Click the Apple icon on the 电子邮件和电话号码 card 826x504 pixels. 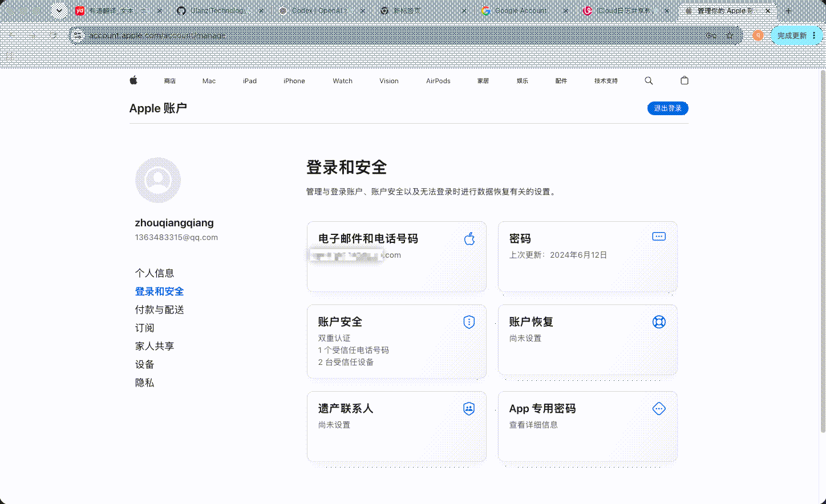(x=469, y=238)
